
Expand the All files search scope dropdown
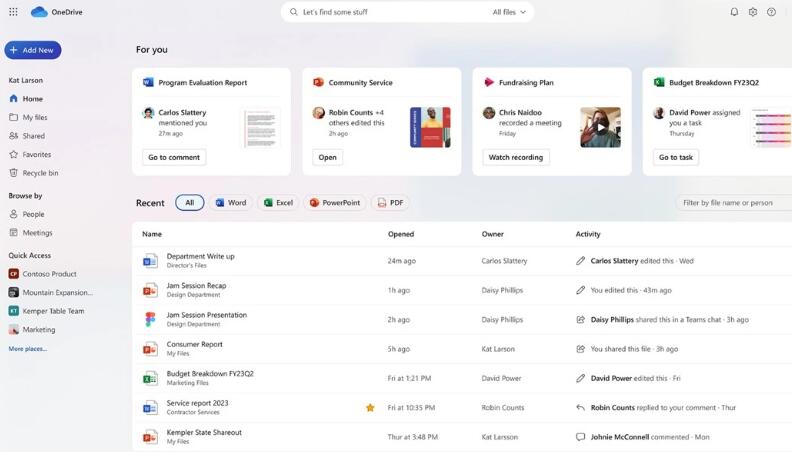[x=511, y=12]
